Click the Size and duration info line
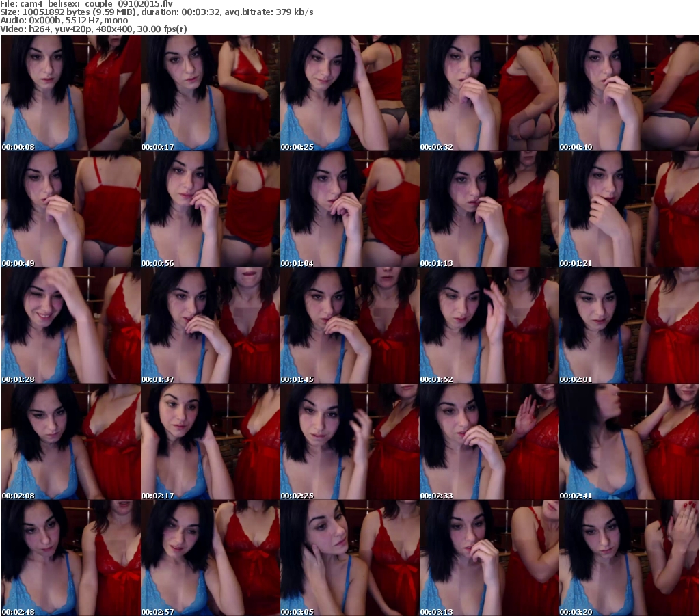This screenshot has height=616, width=700. 157,12
